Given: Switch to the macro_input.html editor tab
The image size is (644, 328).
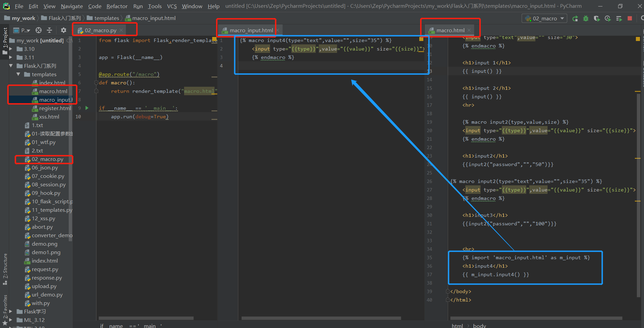Looking at the screenshot, I should [251, 30].
